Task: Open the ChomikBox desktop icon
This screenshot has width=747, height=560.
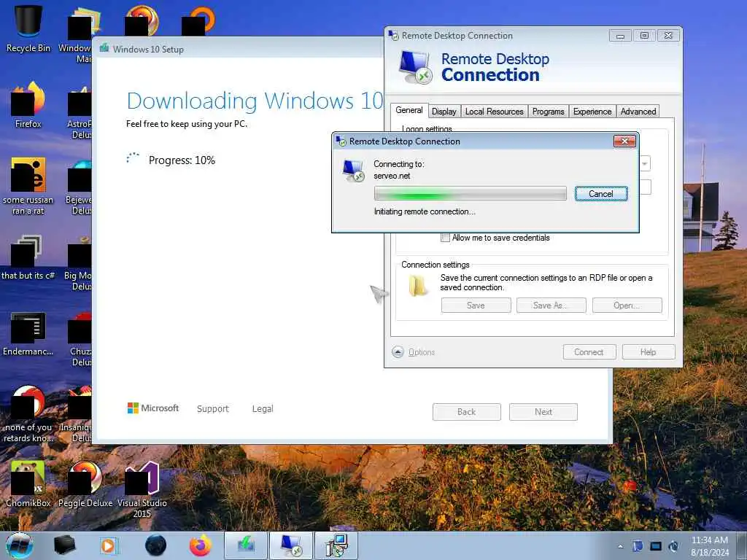Action: pos(28,483)
